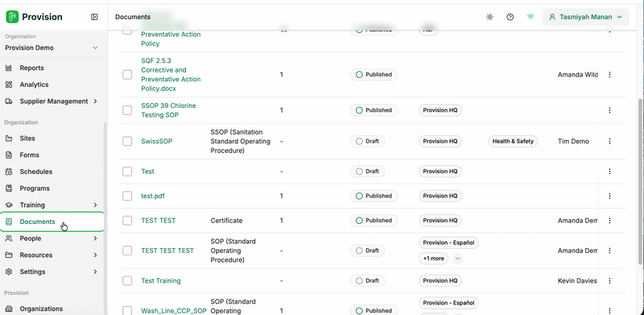This screenshot has width=644, height=315.
Task: Collapse the sidebar panel toggle icon
Action: (x=94, y=17)
